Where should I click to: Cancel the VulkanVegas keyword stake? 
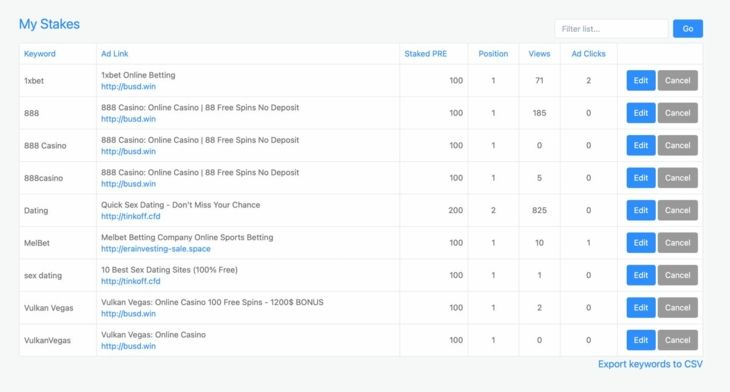(677, 340)
